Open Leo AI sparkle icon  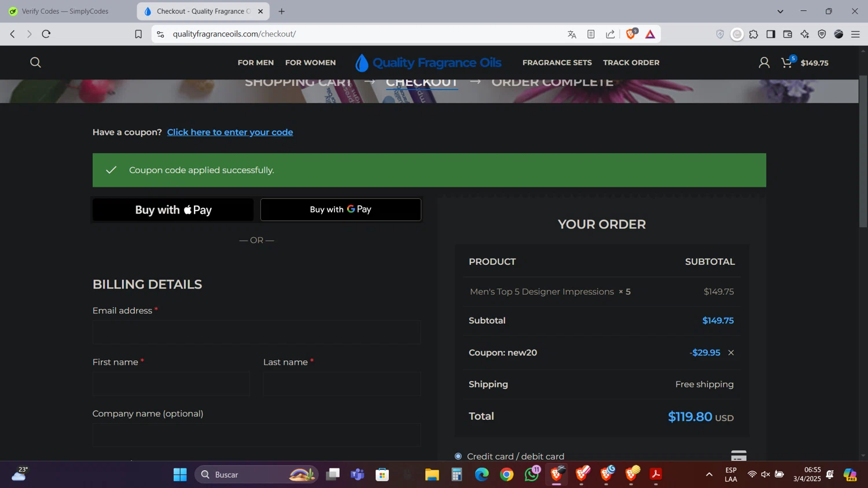805,34
